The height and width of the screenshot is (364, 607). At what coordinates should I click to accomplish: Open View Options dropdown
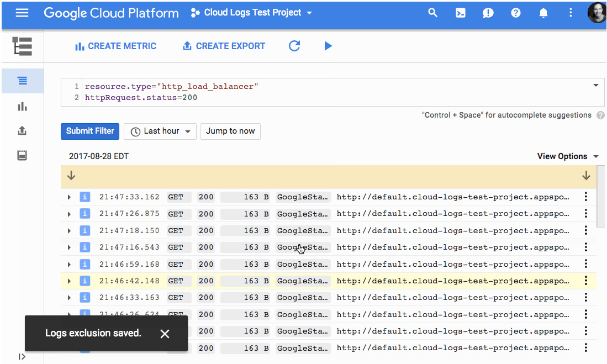[568, 156]
